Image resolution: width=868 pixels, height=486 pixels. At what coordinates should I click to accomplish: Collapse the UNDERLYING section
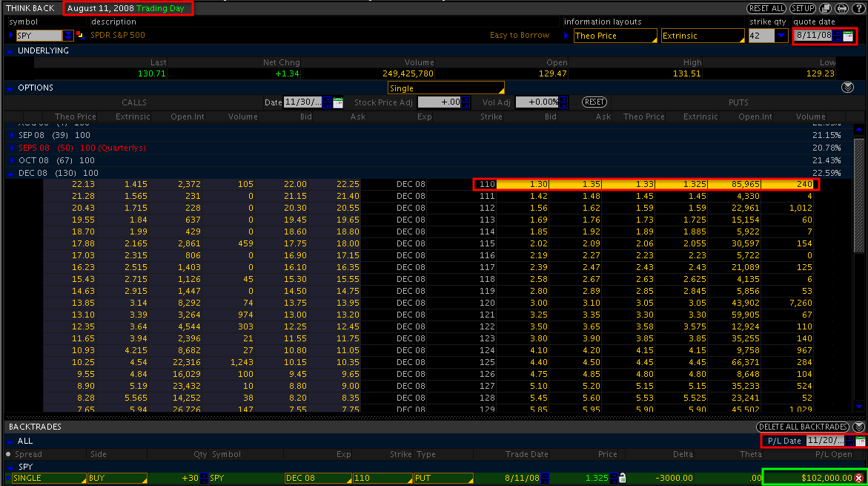[10, 51]
